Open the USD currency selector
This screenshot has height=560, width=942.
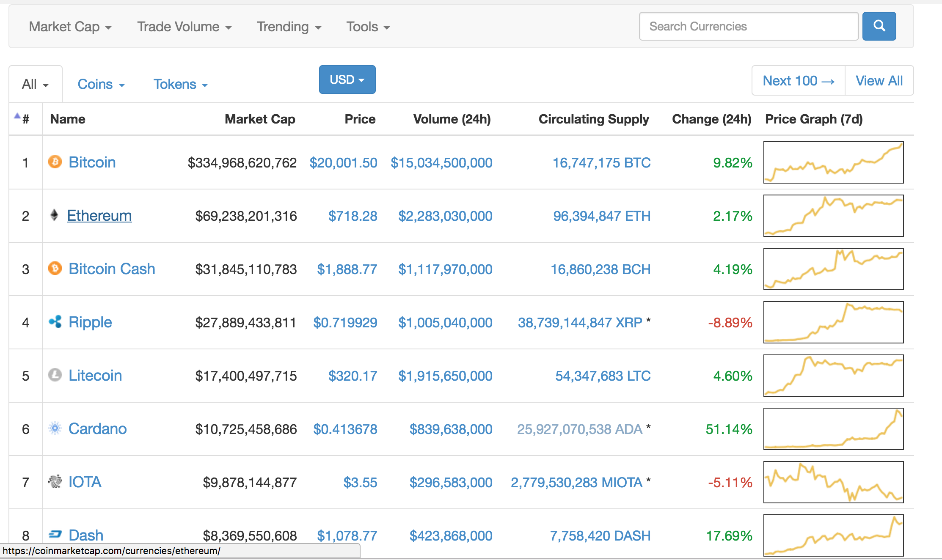pos(347,80)
